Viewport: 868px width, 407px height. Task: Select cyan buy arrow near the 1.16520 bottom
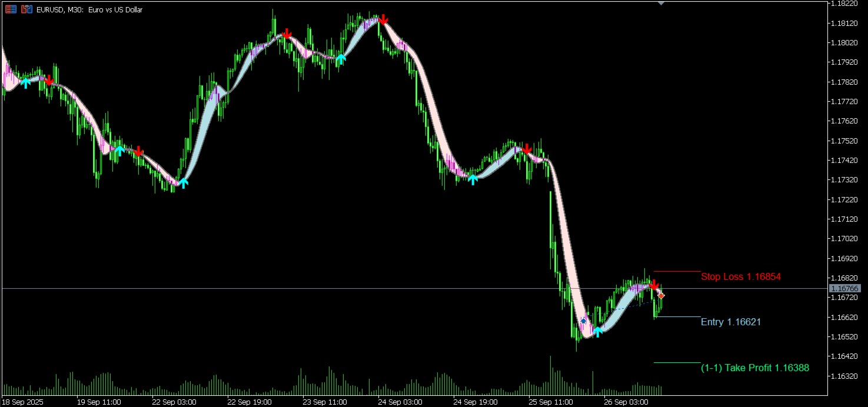[x=598, y=332]
